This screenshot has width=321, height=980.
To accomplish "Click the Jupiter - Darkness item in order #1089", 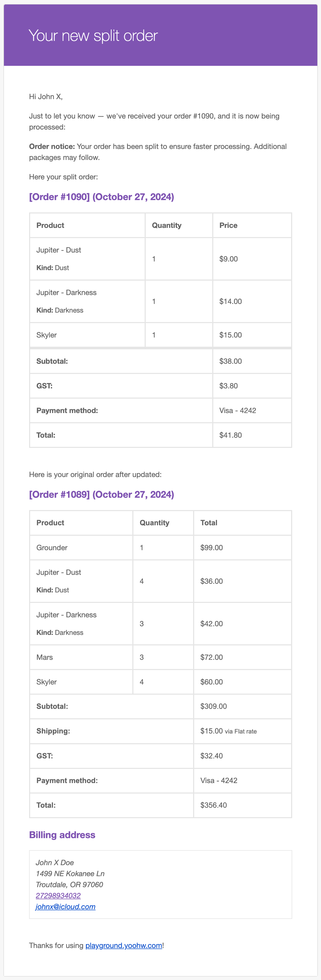I will tap(66, 615).
